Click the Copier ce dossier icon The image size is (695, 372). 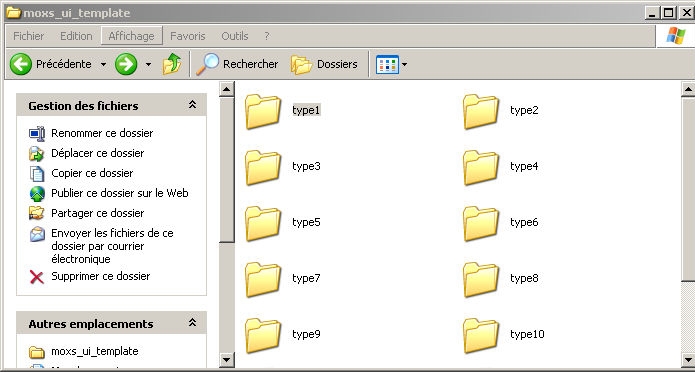37,173
